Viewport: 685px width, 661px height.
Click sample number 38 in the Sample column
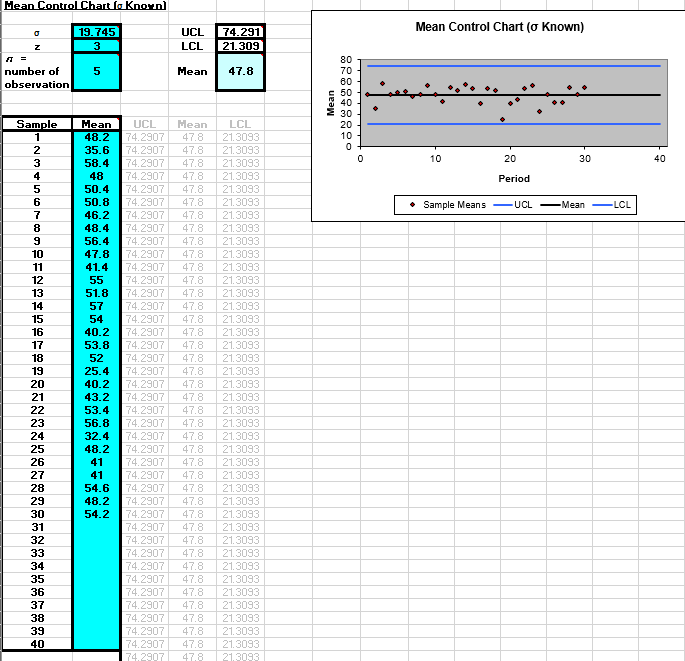(x=37, y=618)
